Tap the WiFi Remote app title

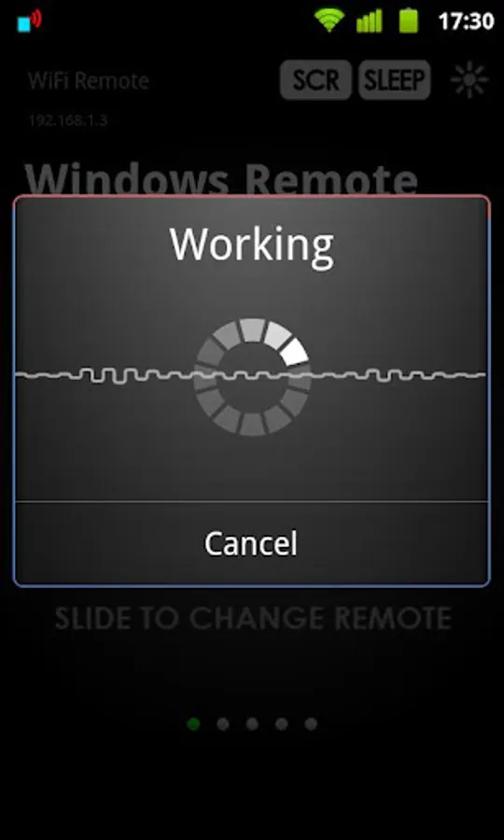coord(89,81)
